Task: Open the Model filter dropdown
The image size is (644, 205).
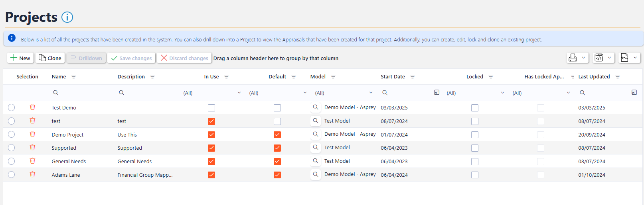Action: [371, 93]
